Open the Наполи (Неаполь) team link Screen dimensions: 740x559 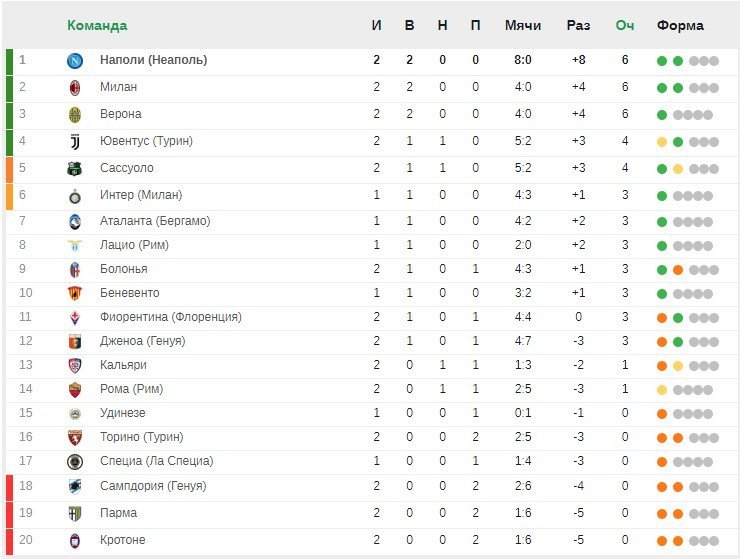pos(153,60)
